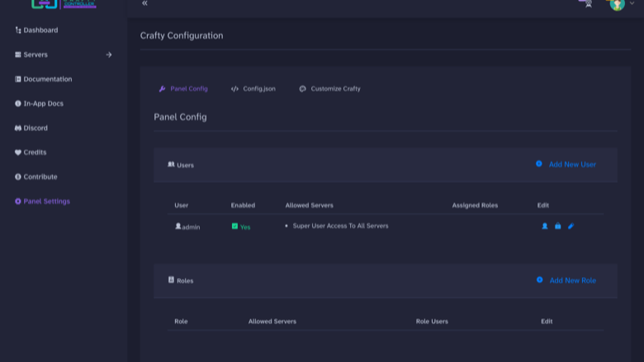
Task: Open the notifications icon in top bar
Action: point(588,4)
